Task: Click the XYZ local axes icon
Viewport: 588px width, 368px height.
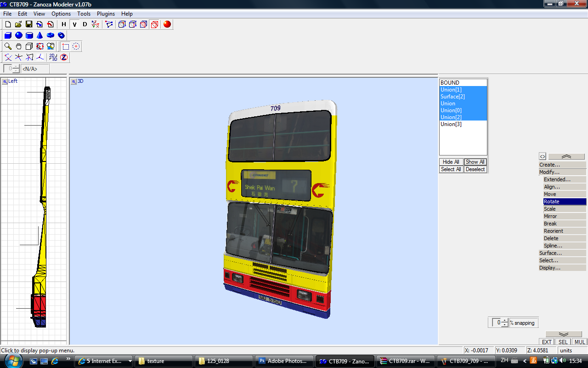Action: coord(96,24)
